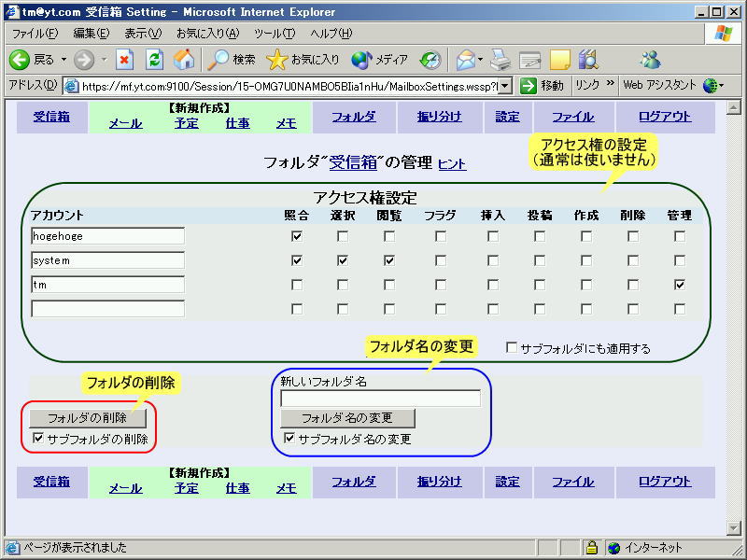Click the IE Stop loading icon
The height and width of the screenshot is (560, 747).
click(125, 60)
